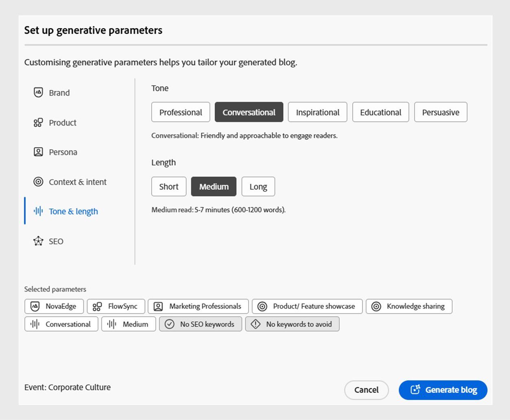
Task: Click the 'Set up generative parameters' title
Action: tap(93, 30)
